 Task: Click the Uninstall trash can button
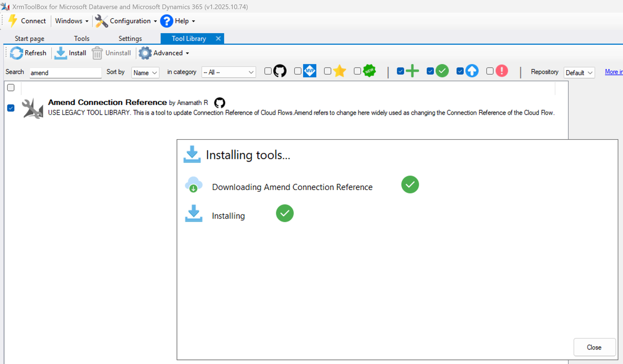point(111,53)
